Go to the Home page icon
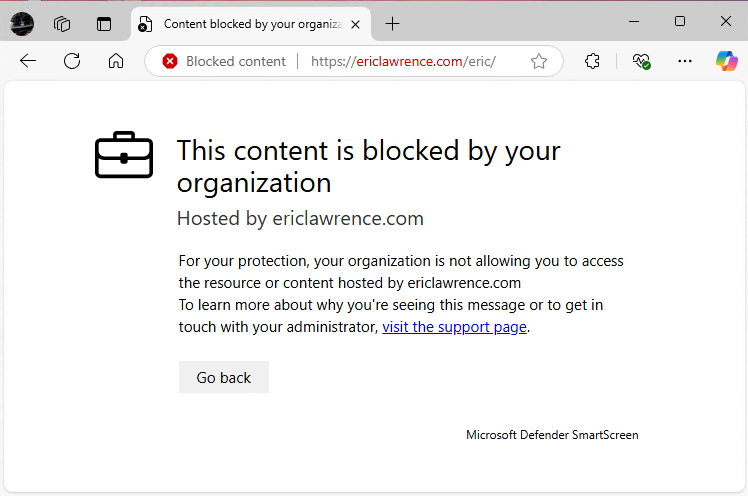The image size is (748, 496). coord(116,61)
